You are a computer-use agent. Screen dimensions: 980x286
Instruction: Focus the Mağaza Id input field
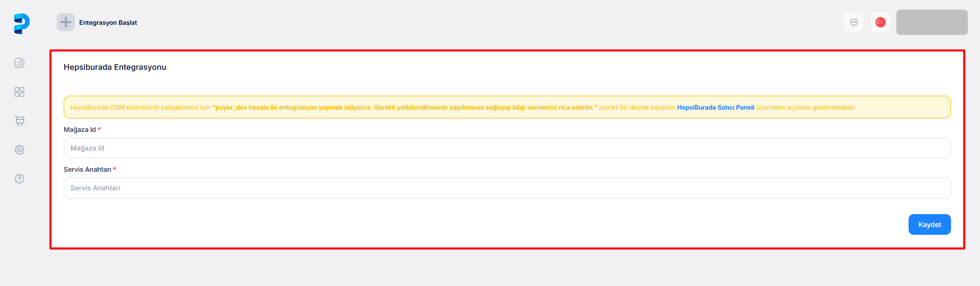point(507,148)
